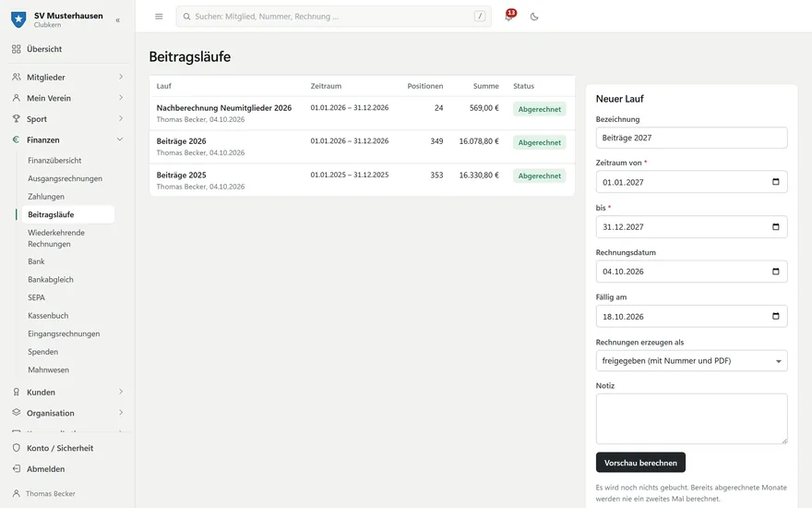Click the search magnifier icon
Viewport: 812px width, 508px height.
[x=186, y=17]
